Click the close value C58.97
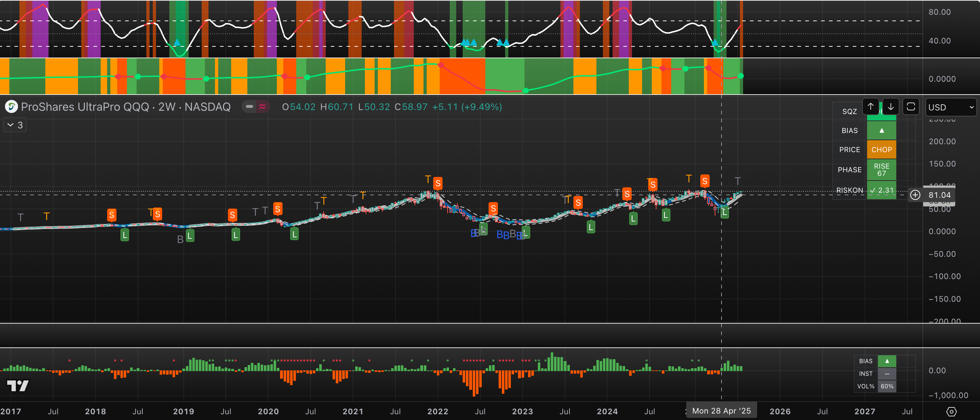Screen dimensions: 980x420 coord(411,107)
